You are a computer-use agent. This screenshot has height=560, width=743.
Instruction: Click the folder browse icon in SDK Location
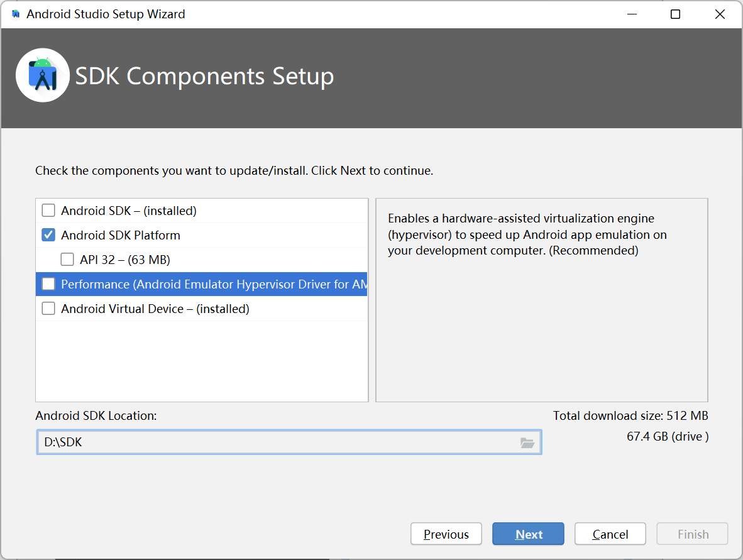click(x=527, y=442)
